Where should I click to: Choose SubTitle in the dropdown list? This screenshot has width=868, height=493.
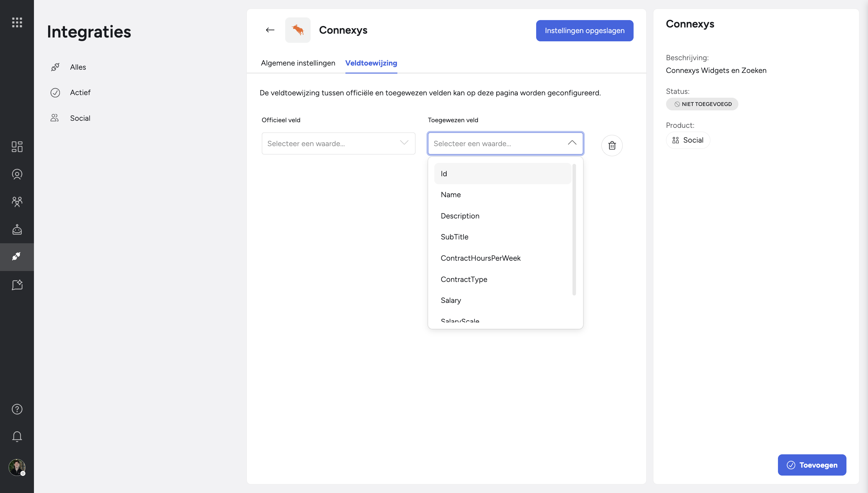pos(502,237)
